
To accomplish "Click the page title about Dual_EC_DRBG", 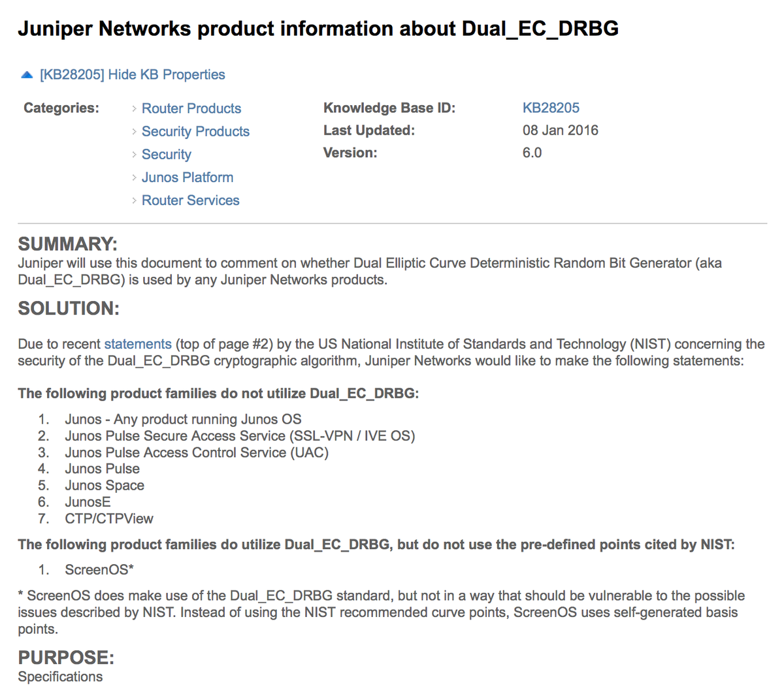I will [318, 29].
